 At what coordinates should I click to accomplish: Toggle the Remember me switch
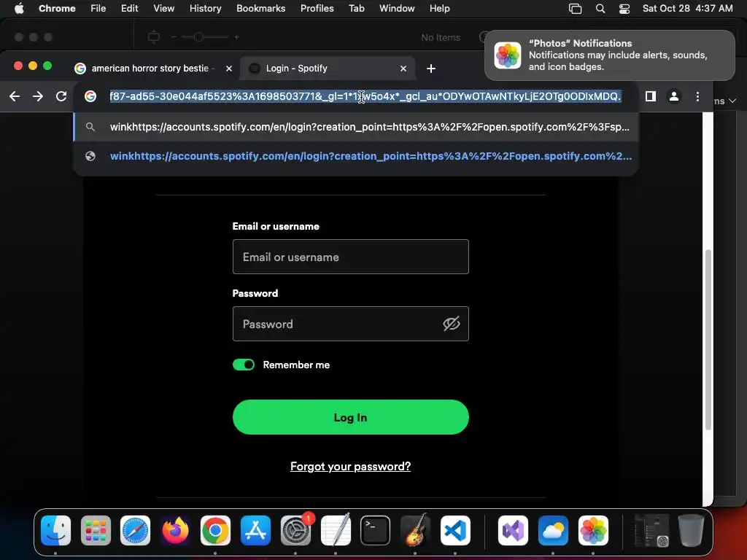[x=244, y=365]
